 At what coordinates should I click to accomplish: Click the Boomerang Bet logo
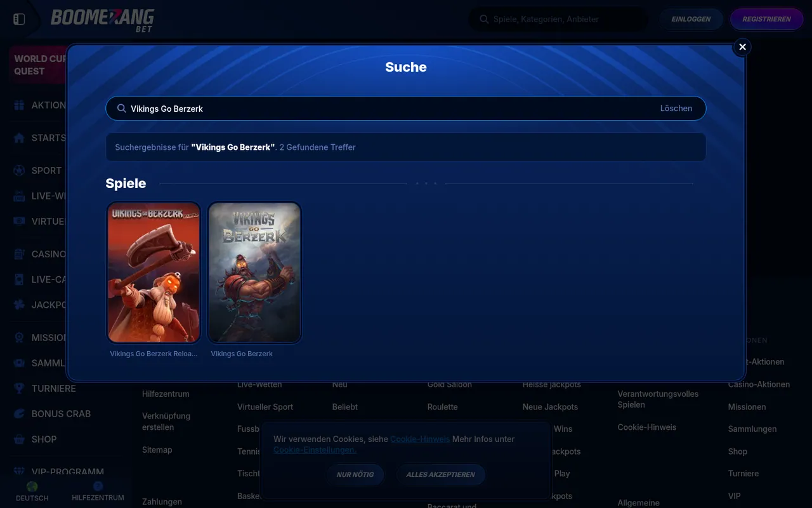point(102,20)
